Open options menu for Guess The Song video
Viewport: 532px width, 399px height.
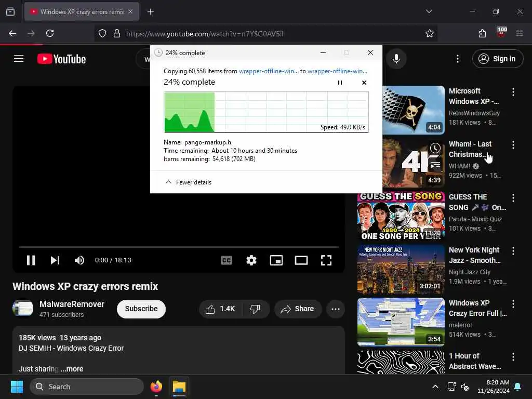[x=513, y=198]
